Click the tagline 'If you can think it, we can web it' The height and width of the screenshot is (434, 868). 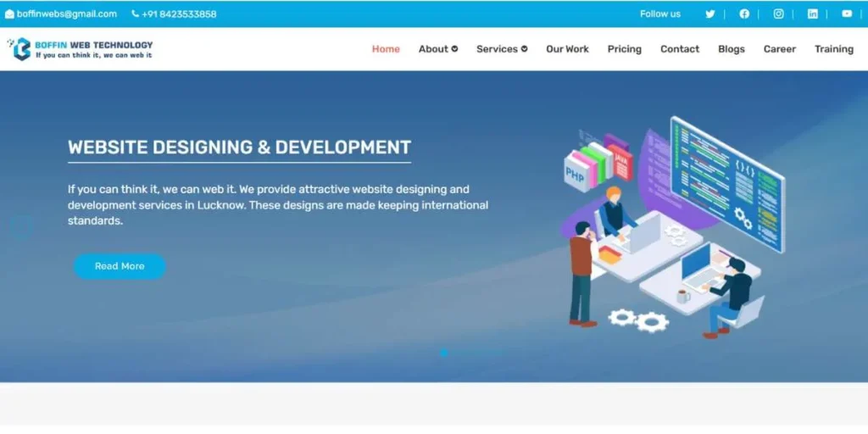pos(93,55)
